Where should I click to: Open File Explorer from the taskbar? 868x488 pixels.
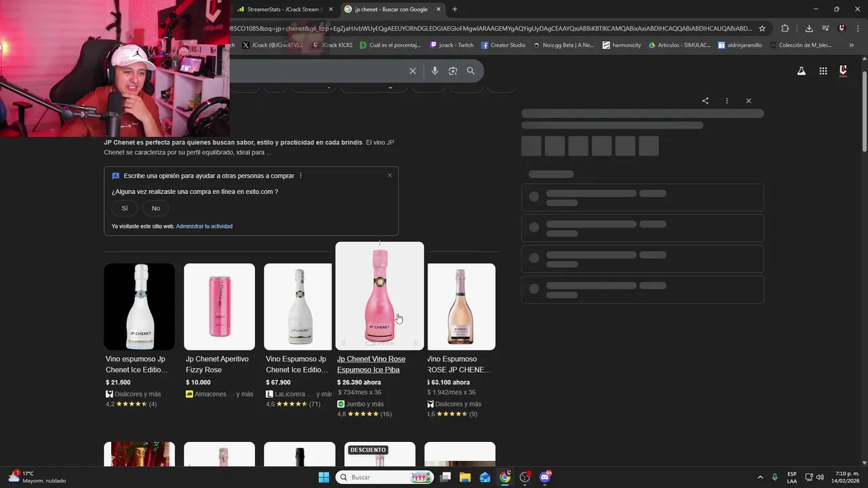(465, 477)
